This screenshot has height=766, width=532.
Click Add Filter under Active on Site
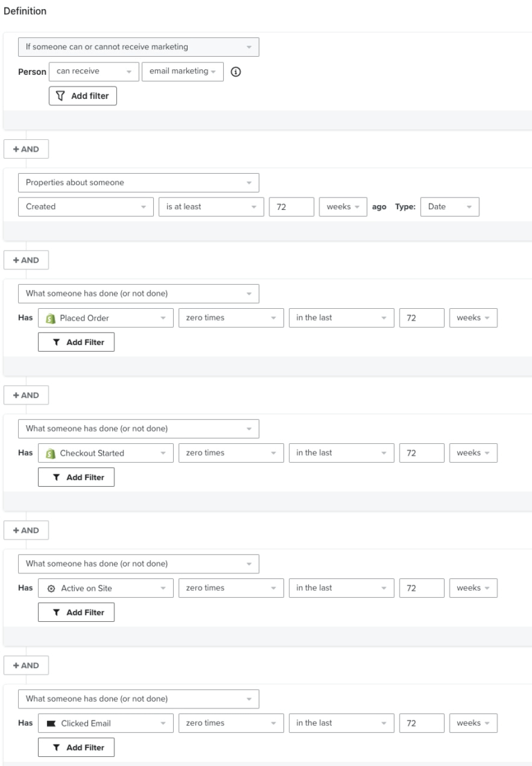pos(76,612)
